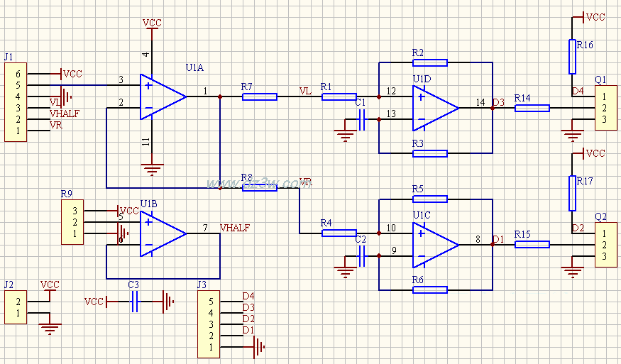Click the R9 potentiometer block
Viewport: 621px width, 364px height.
[72, 222]
